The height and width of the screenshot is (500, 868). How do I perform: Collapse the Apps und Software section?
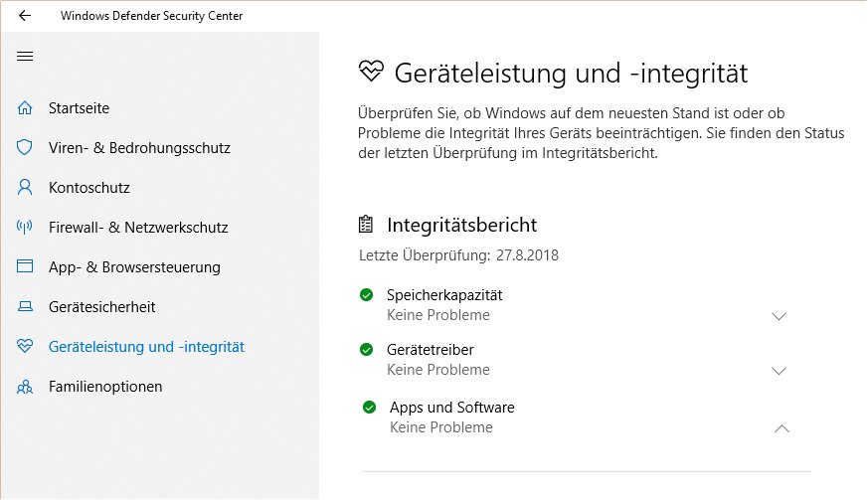coord(781,428)
